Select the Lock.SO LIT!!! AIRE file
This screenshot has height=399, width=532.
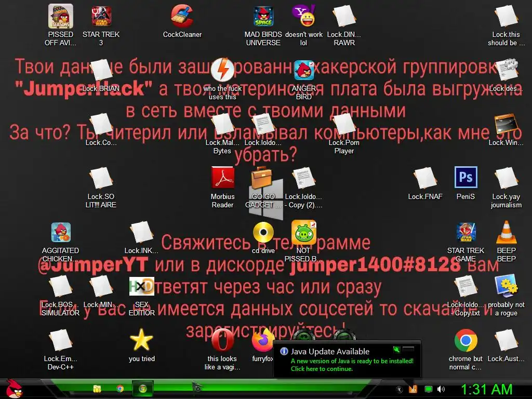pyautogui.click(x=101, y=178)
